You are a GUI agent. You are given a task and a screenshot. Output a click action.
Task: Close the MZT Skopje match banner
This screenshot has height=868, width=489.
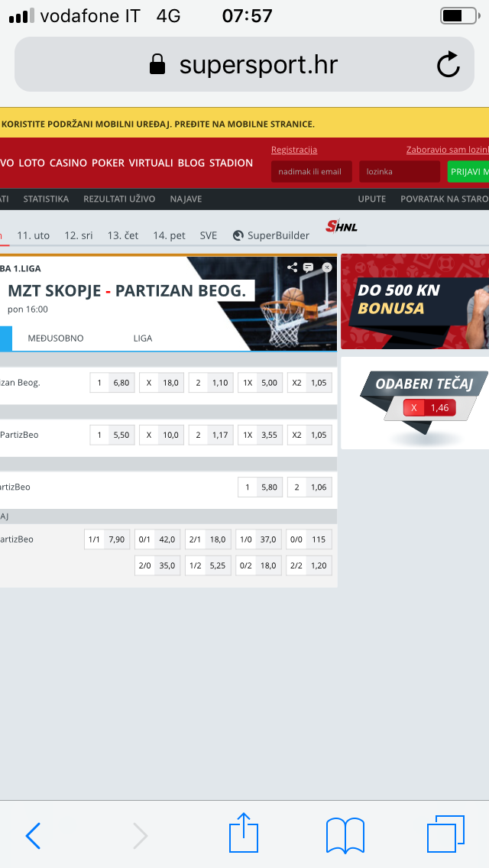click(x=327, y=267)
